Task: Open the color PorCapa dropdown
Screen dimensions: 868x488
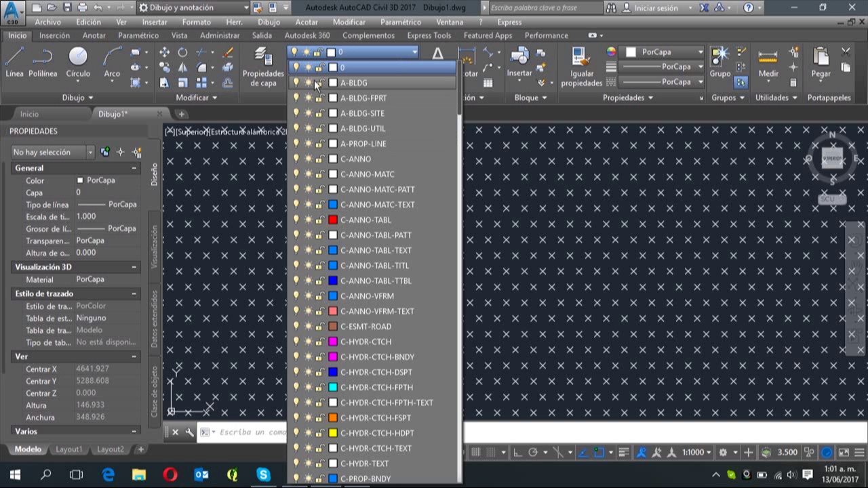Action: pos(701,52)
